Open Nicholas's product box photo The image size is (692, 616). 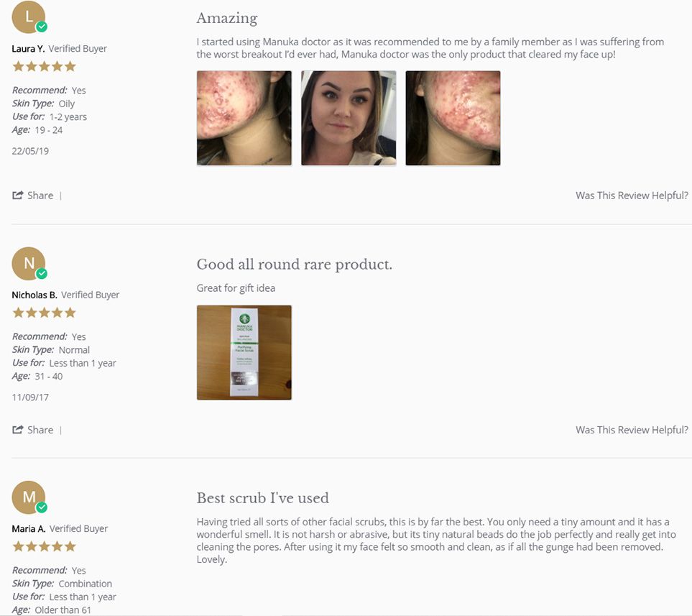pyautogui.click(x=244, y=352)
